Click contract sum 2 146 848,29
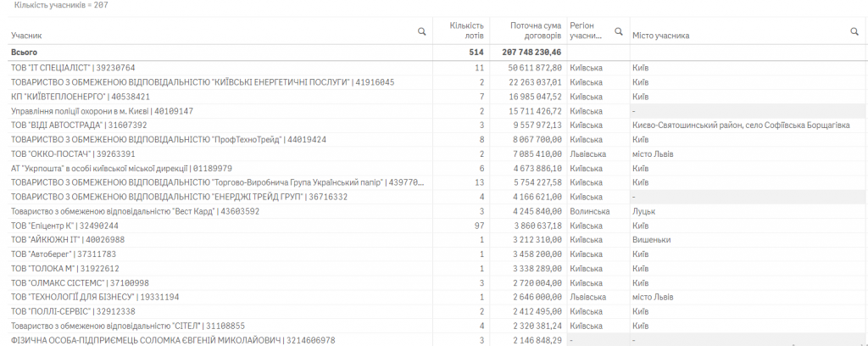This screenshot has height=346, width=868. (537, 340)
